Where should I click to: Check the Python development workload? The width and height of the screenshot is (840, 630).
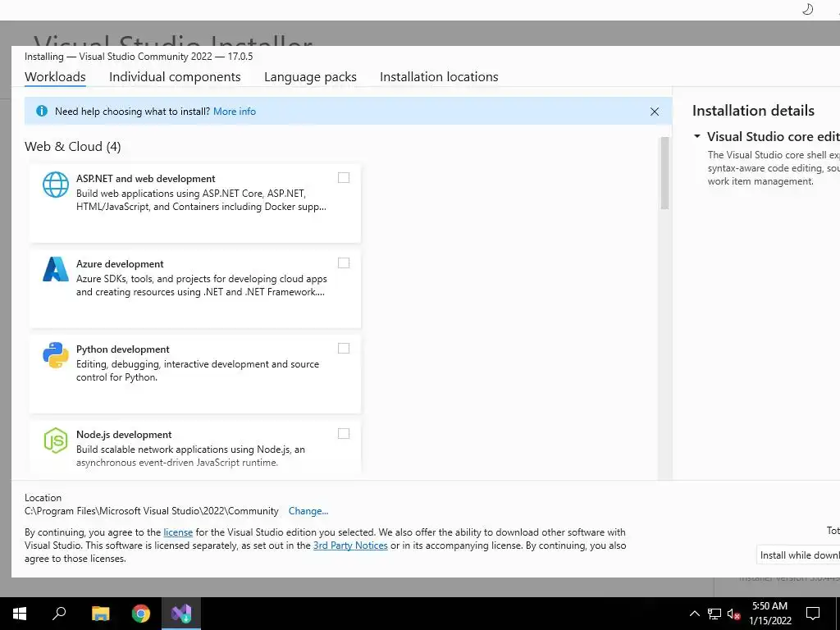(x=344, y=348)
